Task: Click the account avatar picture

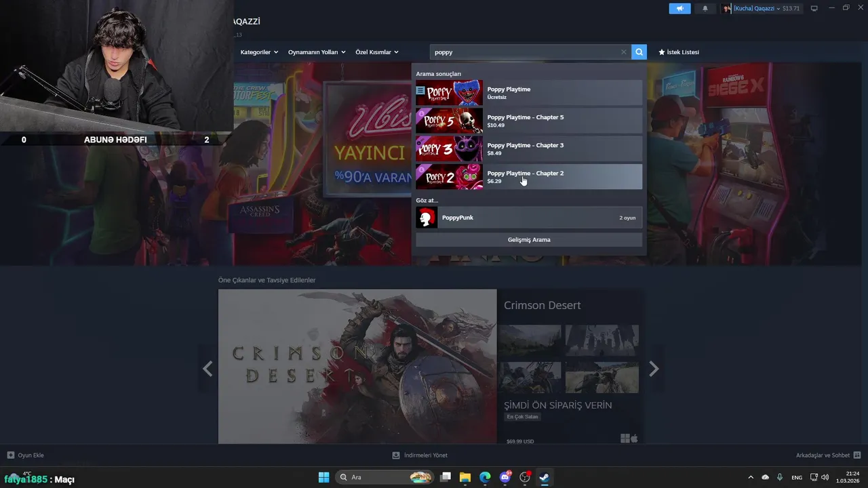Action: click(727, 8)
